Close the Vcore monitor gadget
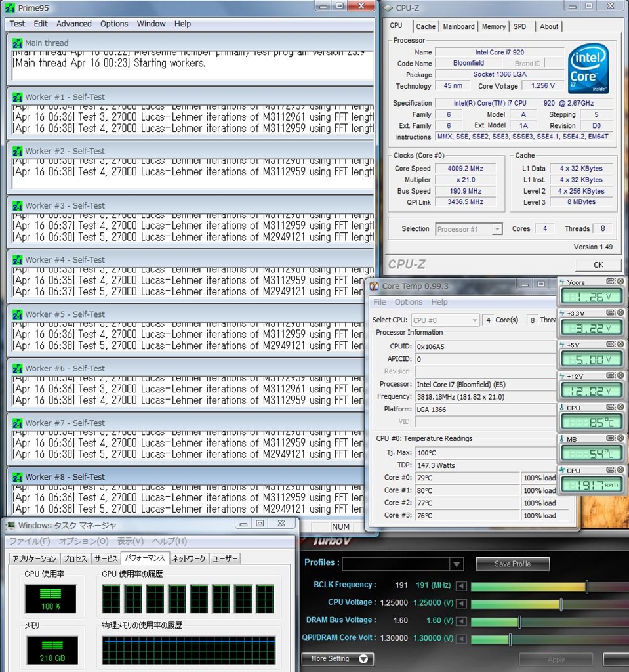 [620, 282]
